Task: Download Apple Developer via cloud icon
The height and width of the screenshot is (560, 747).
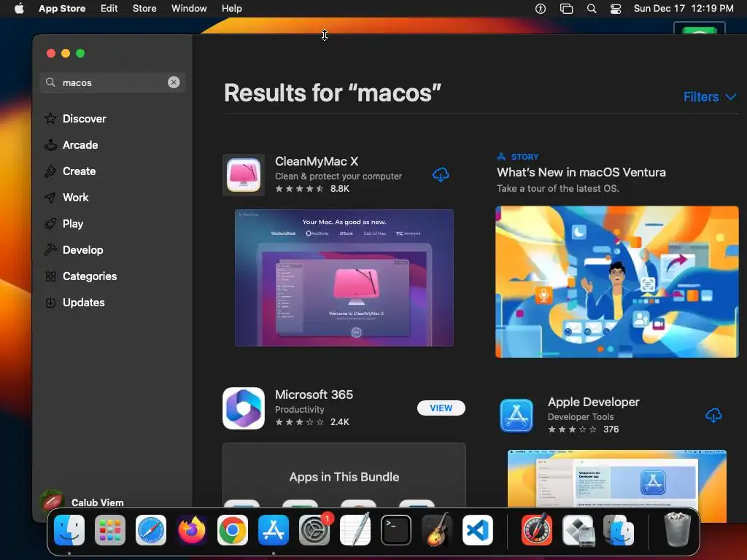Action: tap(713, 415)
